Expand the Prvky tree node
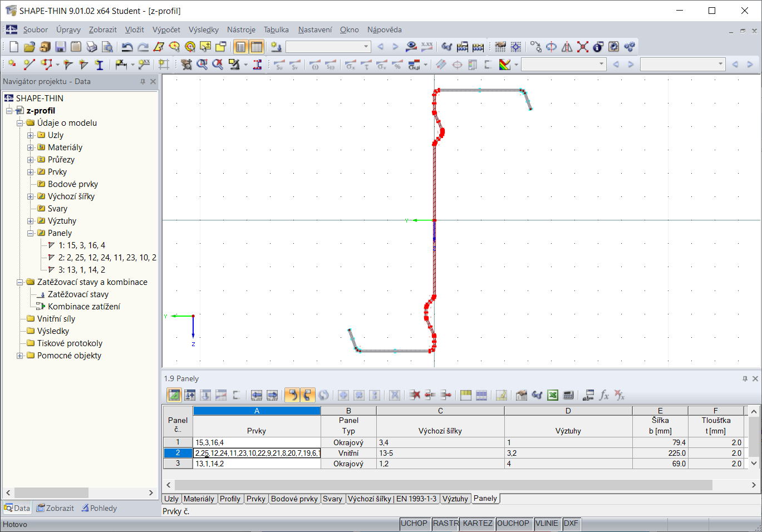Image resolution: width=762 pixels, height=532 pixels. pyautogui.click(x=31, y=172)
